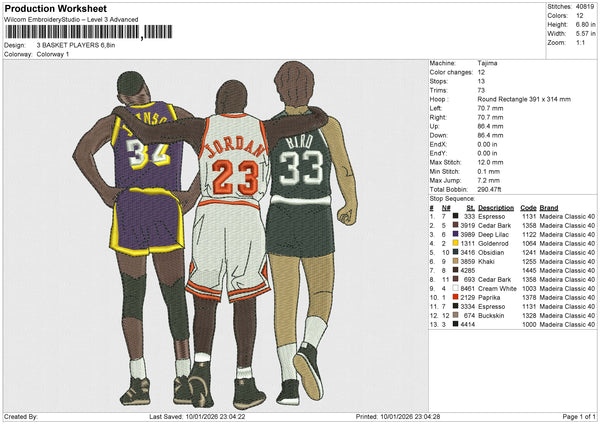The height and width of the screenshot is (424, 600).
Task: Click the Deep Lilac description text
Action: click(494, 235)
